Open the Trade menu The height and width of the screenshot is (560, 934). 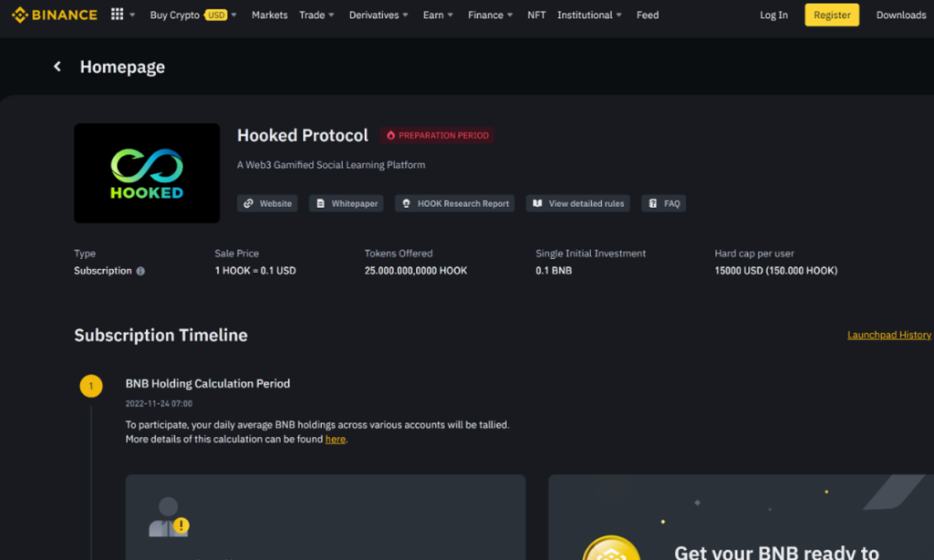(x=312, y=15)
